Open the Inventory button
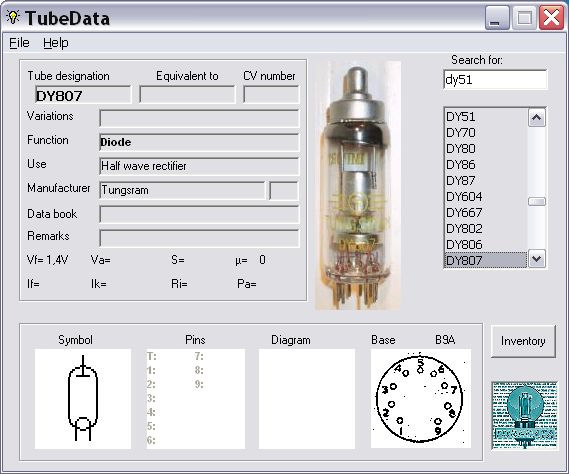The height and width of the screenshot is (474, 569). [x=523, y=341]
